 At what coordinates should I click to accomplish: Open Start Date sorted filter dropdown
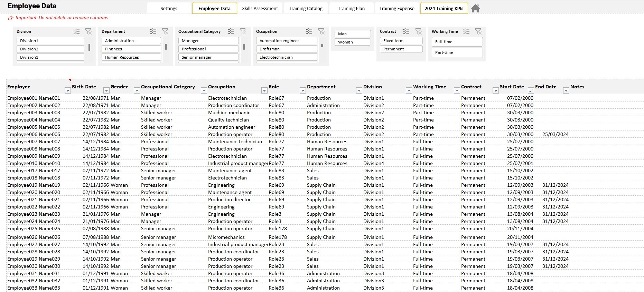(x=531, y=90)
